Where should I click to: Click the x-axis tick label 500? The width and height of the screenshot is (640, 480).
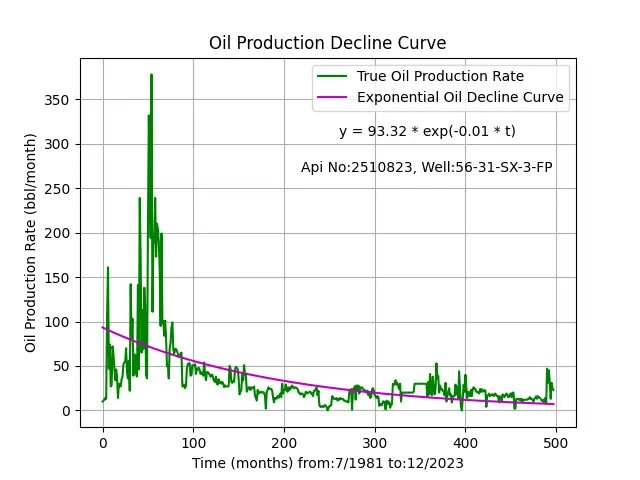point(556,443)
